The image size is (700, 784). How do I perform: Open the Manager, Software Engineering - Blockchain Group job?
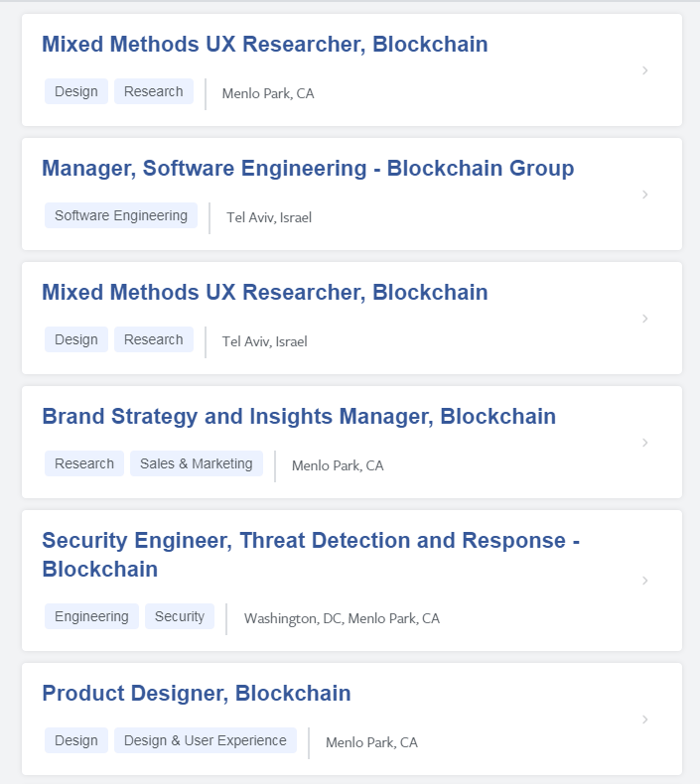(308, 169)
